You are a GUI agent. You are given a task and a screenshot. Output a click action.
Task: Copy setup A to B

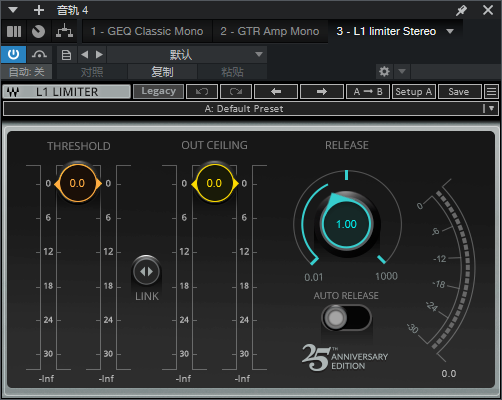pos(368,91)
